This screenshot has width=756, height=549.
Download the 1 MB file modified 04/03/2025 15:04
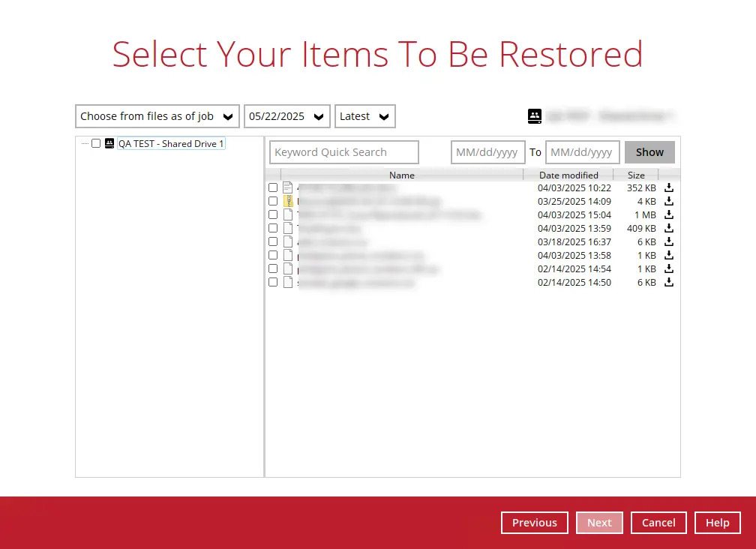668,214
